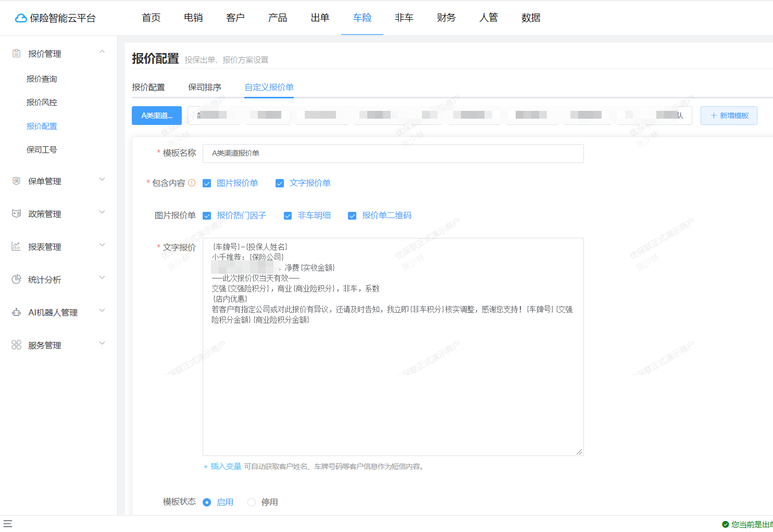
Task: Select the 启用 radio button
Action: pyautogui.click(x=207, y=502)
